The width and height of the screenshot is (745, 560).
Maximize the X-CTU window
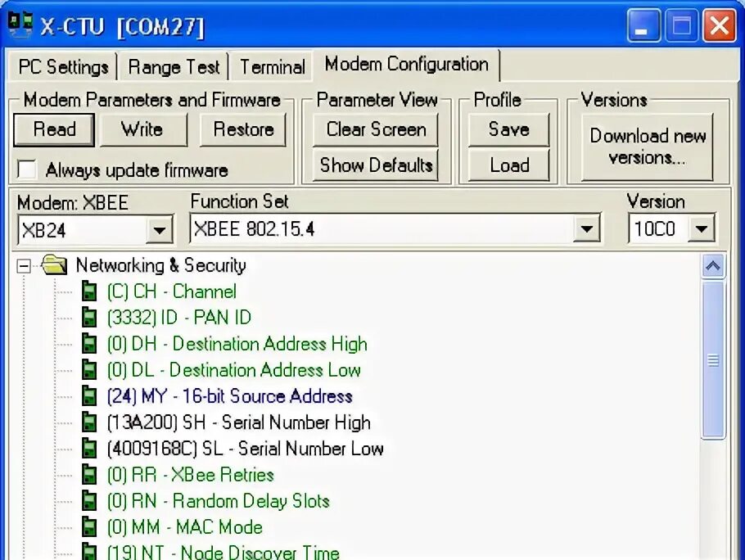point(681,25)
